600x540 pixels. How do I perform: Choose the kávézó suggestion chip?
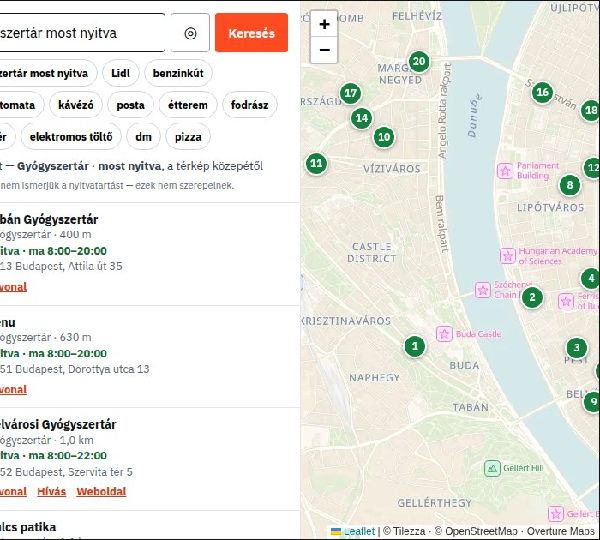[x=76, y=105]
